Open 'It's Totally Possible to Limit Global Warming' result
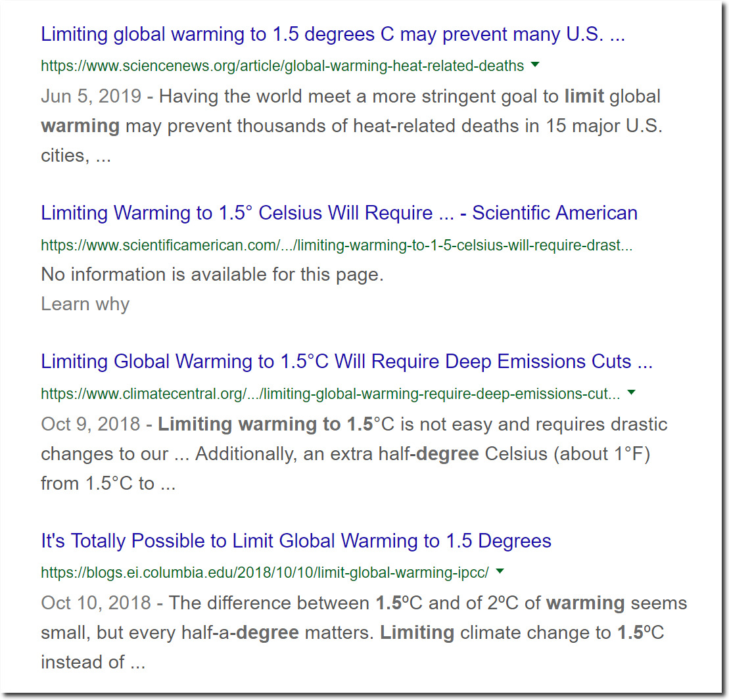This screenshot has height=700, width=729. click(296, 541)
